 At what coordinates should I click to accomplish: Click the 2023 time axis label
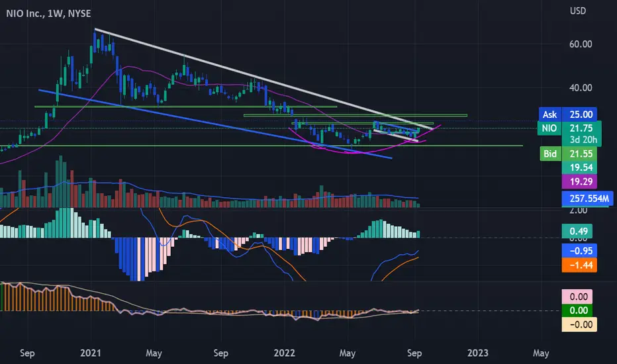tap(478, 353)
